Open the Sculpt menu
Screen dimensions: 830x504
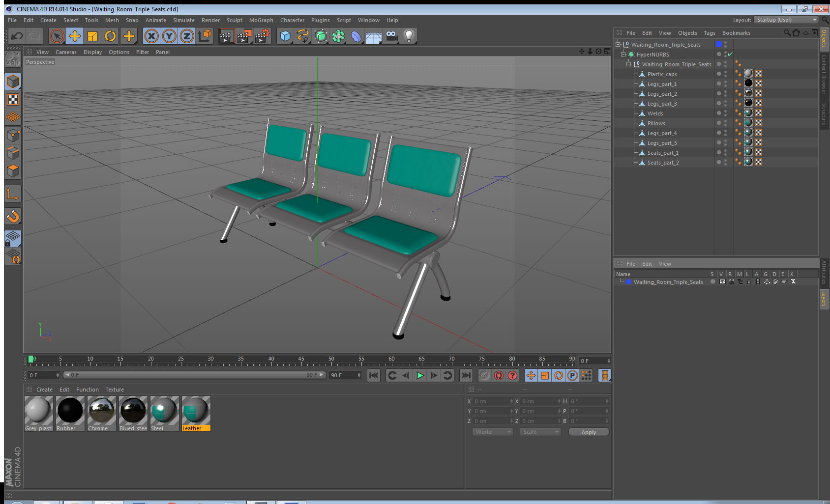pyautogui.click(x=235, y=20)
